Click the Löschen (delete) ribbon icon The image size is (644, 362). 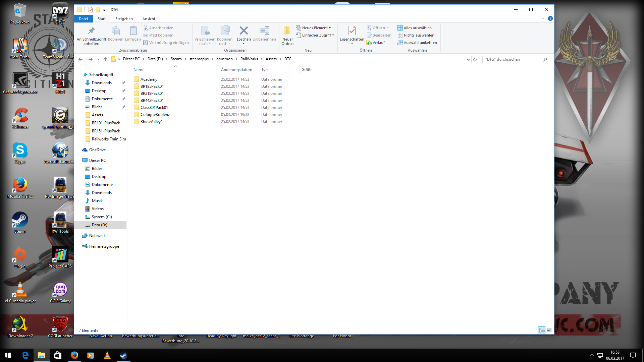tap(244, 31)
